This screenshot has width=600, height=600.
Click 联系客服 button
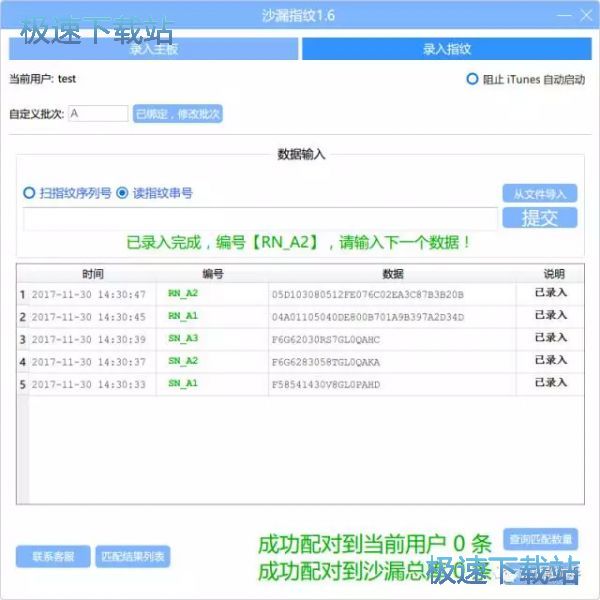click(x=53, y=556)
